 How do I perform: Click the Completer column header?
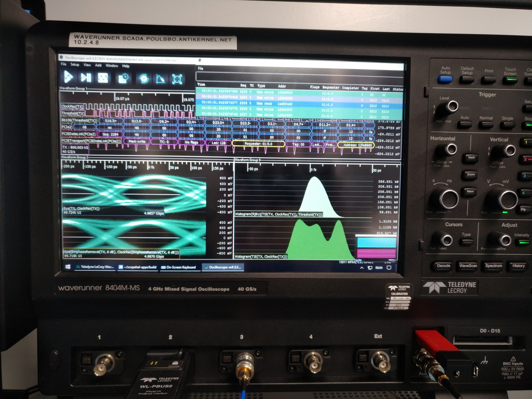pyautogui.click(x=350, y=88)
